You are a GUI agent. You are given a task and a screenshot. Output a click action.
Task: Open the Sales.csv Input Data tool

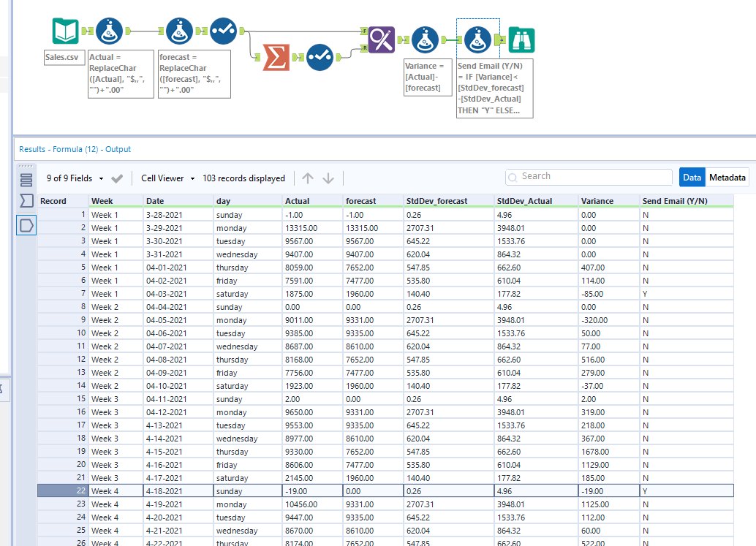coord(65,31)
